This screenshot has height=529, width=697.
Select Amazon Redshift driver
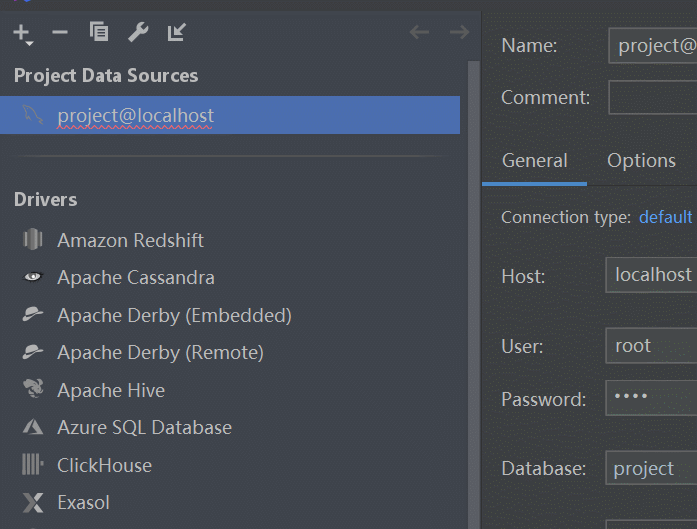coord(130,240)
